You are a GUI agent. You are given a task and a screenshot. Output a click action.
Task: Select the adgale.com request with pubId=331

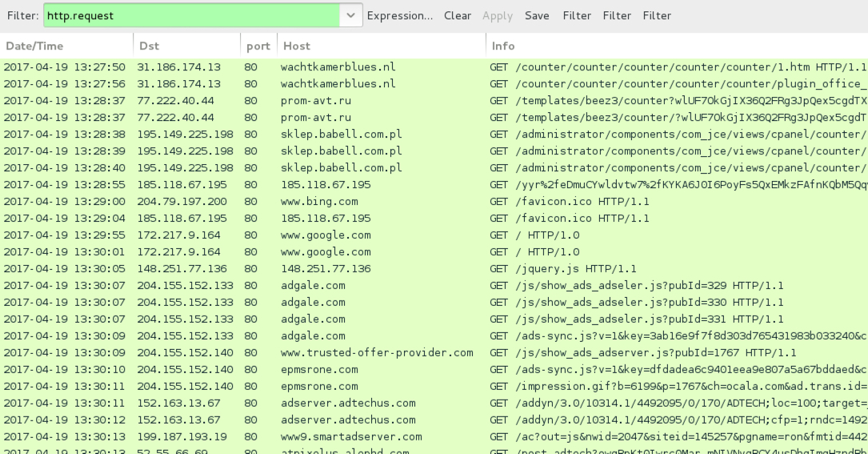tap(434, 319)
